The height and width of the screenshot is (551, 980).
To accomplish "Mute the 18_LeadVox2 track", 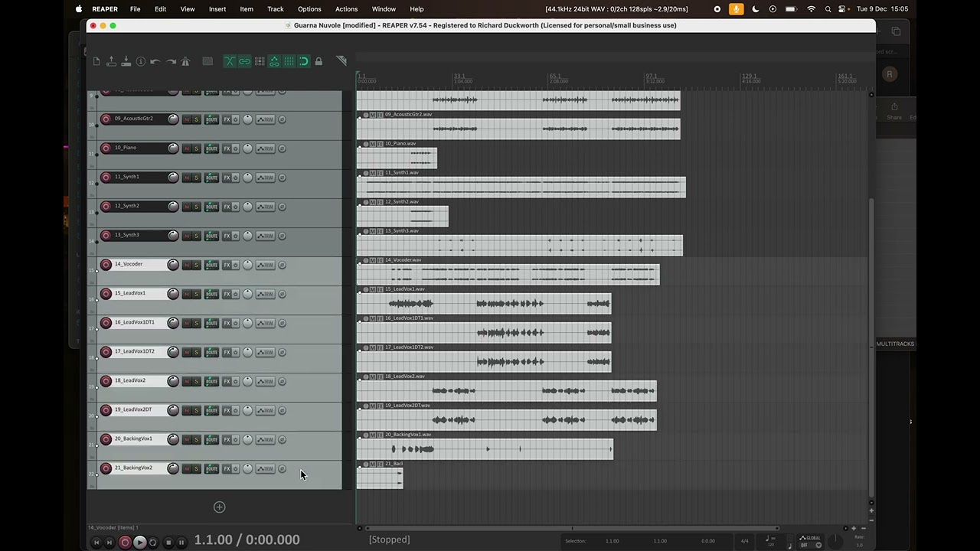I will [x=187, y=381].
